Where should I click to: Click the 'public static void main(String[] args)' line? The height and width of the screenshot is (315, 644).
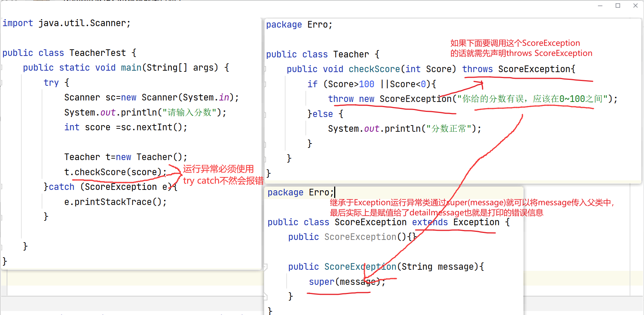click(x=126, y=68)
